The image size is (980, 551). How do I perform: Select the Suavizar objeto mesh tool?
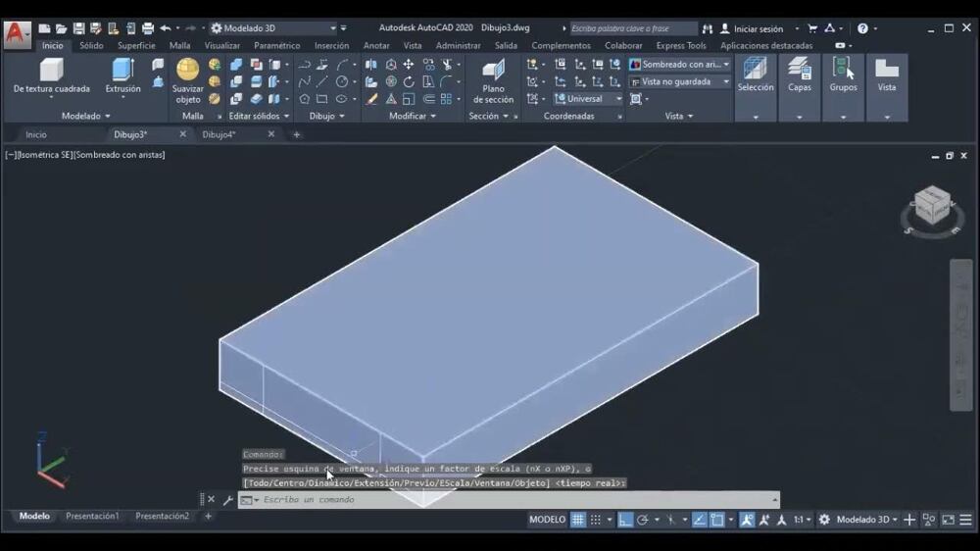[x=187, y=71]
